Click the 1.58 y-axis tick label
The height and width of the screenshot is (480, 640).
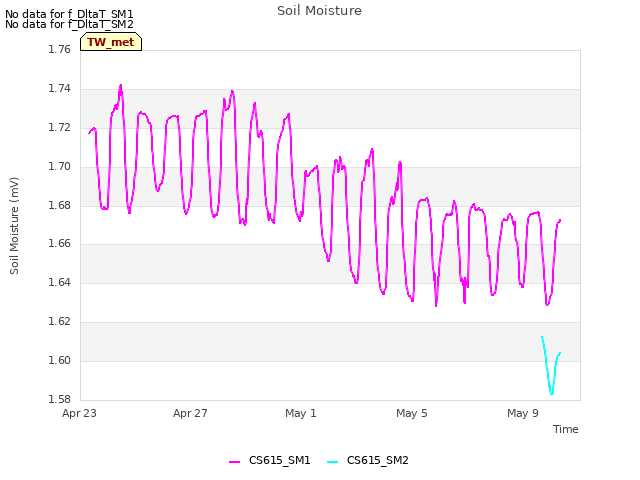60,399
